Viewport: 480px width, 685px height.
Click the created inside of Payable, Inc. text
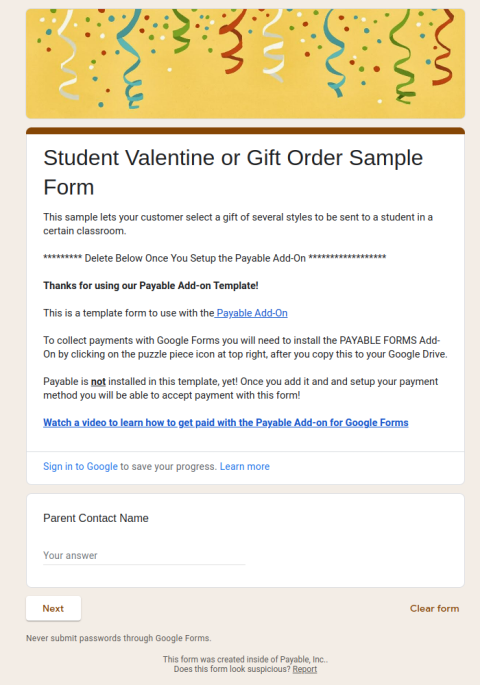245,660
